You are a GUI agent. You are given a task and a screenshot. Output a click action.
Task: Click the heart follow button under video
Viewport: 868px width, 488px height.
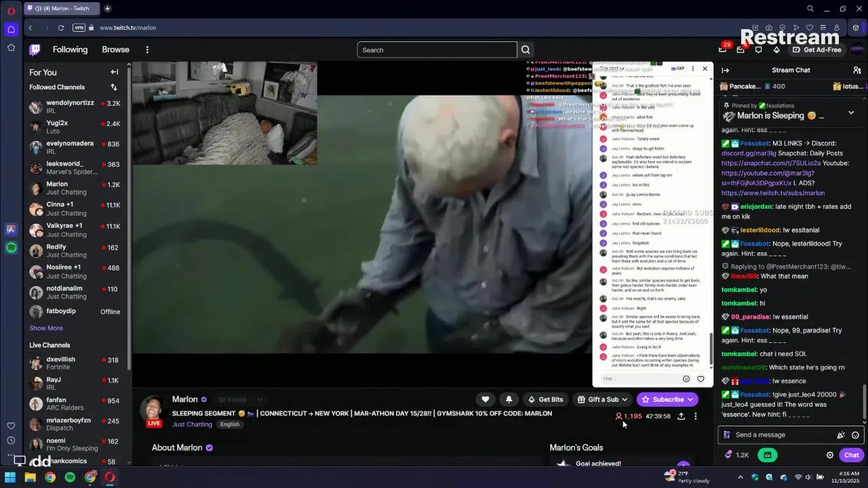[486, 400]
